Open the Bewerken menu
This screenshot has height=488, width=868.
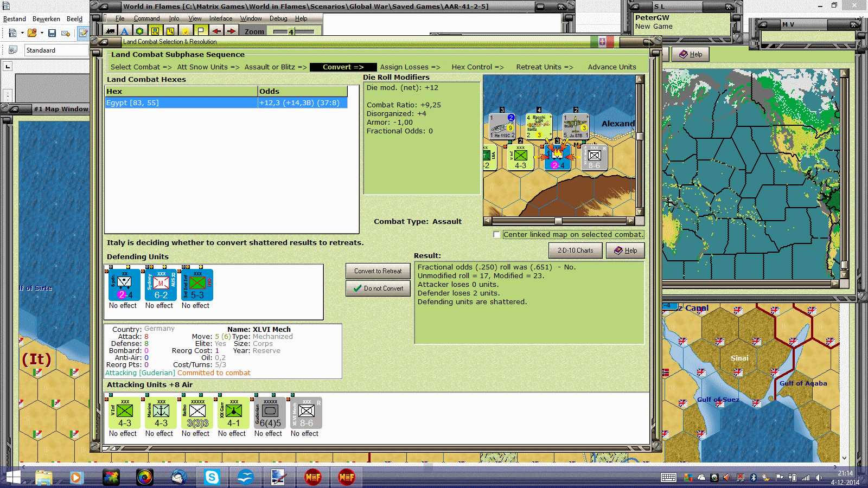[x=46, y=19]
